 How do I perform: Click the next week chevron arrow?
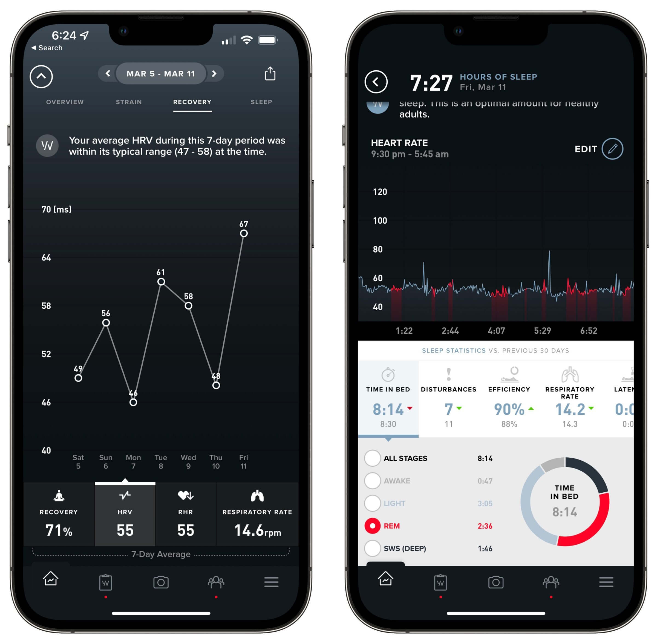[x=217, y=74]
